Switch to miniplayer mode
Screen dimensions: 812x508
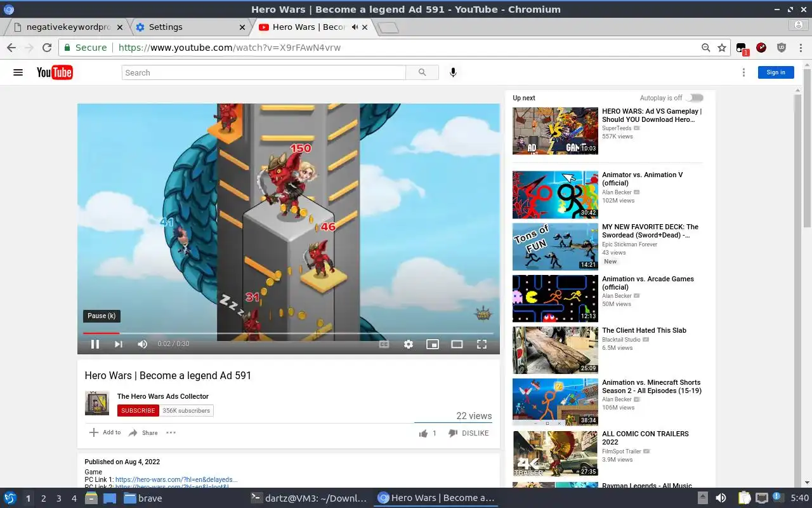coord(433,344)
